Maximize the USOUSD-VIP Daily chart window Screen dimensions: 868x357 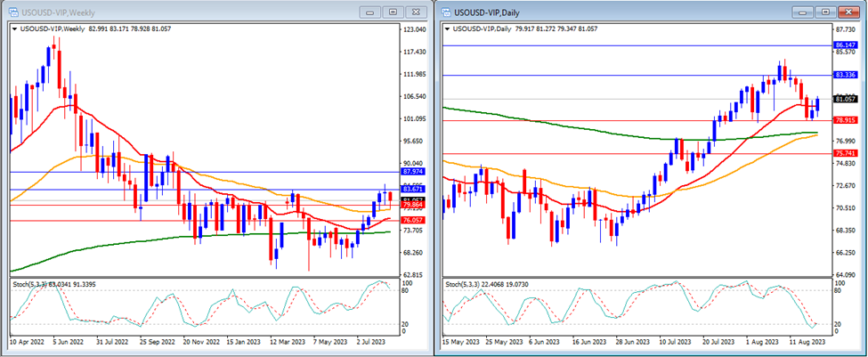point(825,12)
